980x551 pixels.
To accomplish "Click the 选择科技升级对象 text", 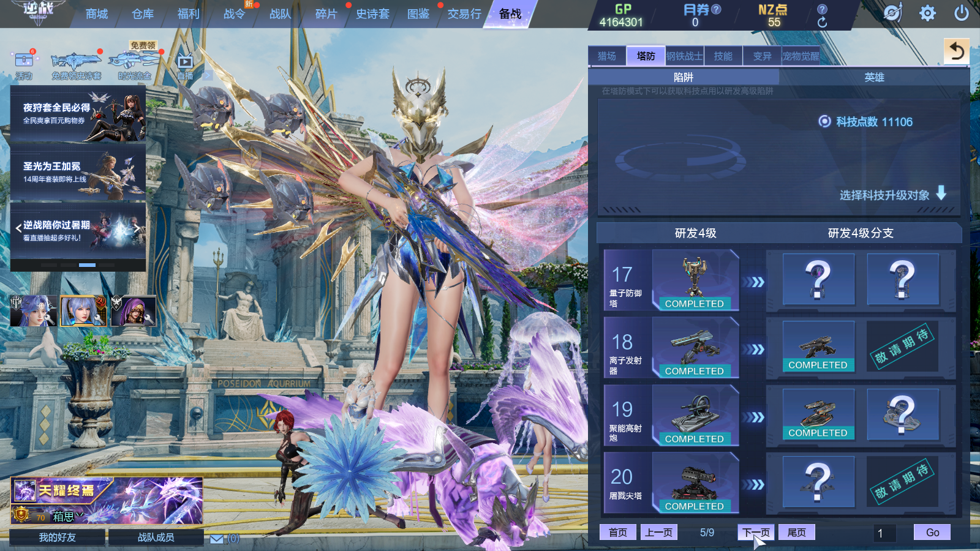I will [x=884, y=195].
